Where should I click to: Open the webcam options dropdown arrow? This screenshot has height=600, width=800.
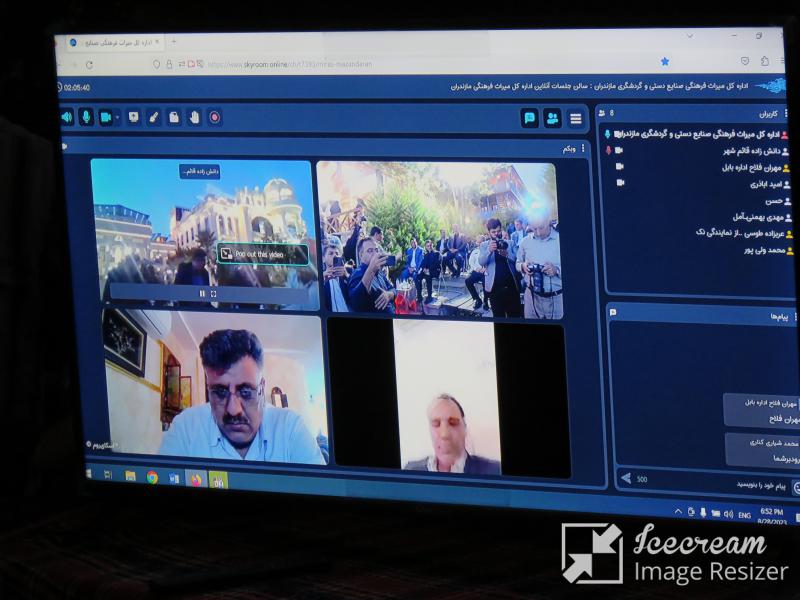tap(117, 117)
